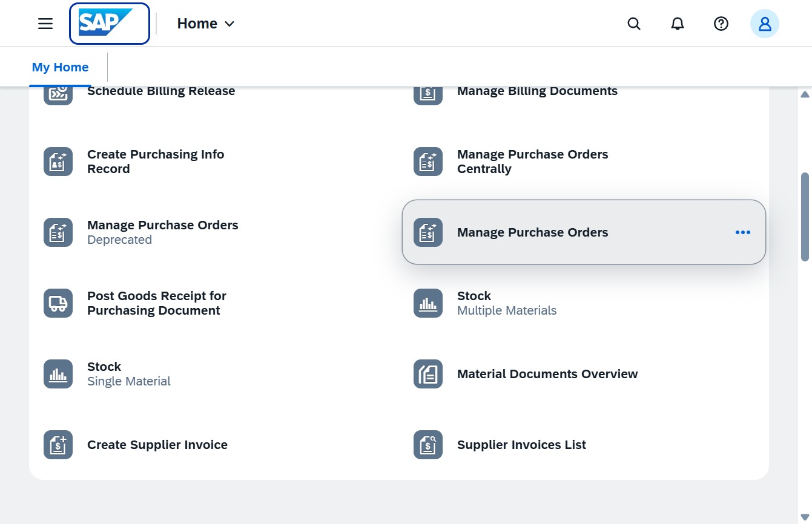Open Manage Purchase Orders Deprecated app

[x=162, y=232]
